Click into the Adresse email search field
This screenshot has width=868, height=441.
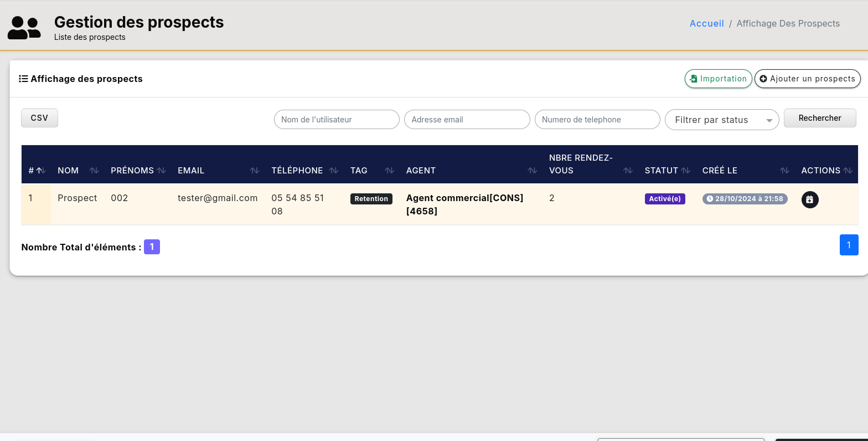pyautogui.click(x=467, y=120)
